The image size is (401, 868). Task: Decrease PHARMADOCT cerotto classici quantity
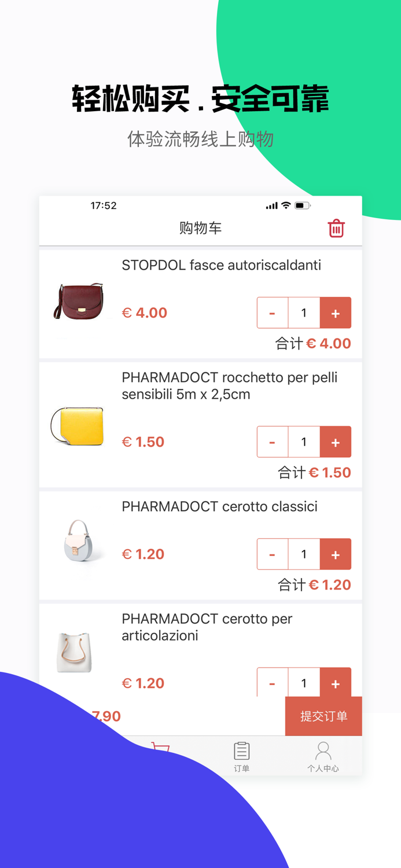coord(272,554)
